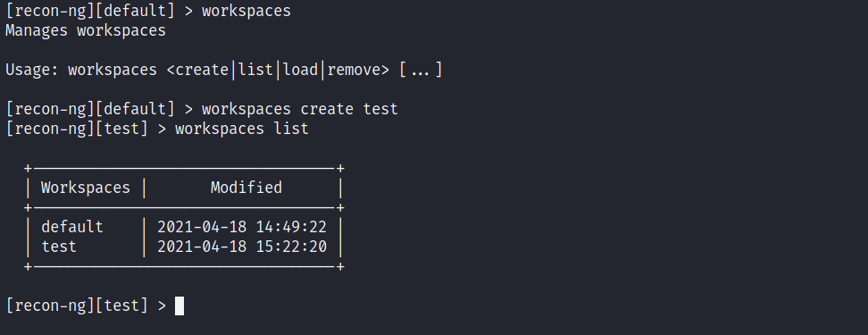Click the word 'Usage:' in help output

[31, 70]
